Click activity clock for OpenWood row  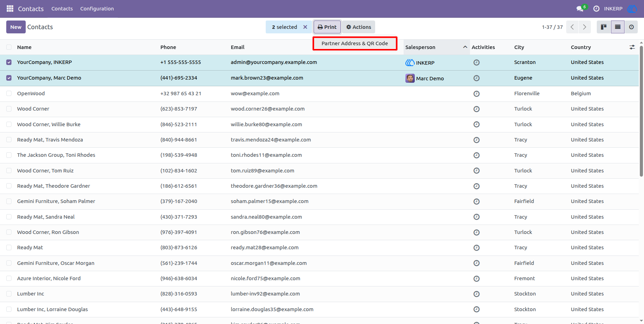[477, 94]
